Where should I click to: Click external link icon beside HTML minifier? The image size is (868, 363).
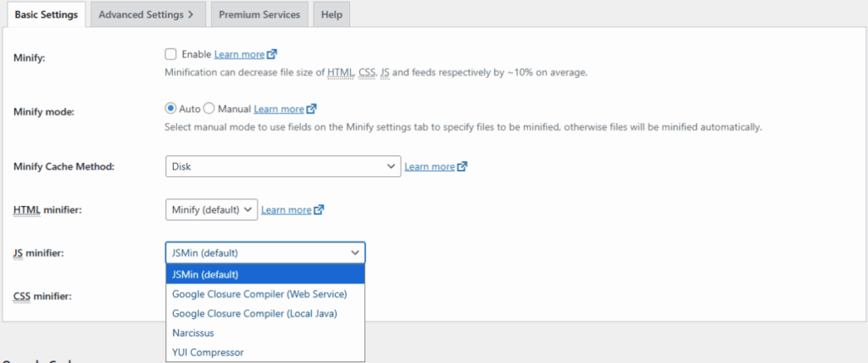(319, 209)
